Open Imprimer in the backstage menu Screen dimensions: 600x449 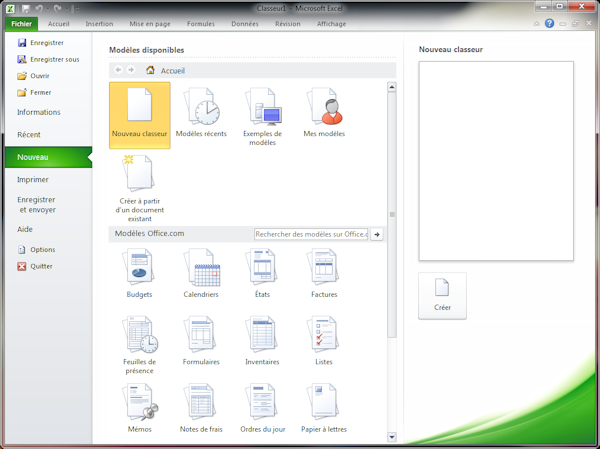click(33, 180)
